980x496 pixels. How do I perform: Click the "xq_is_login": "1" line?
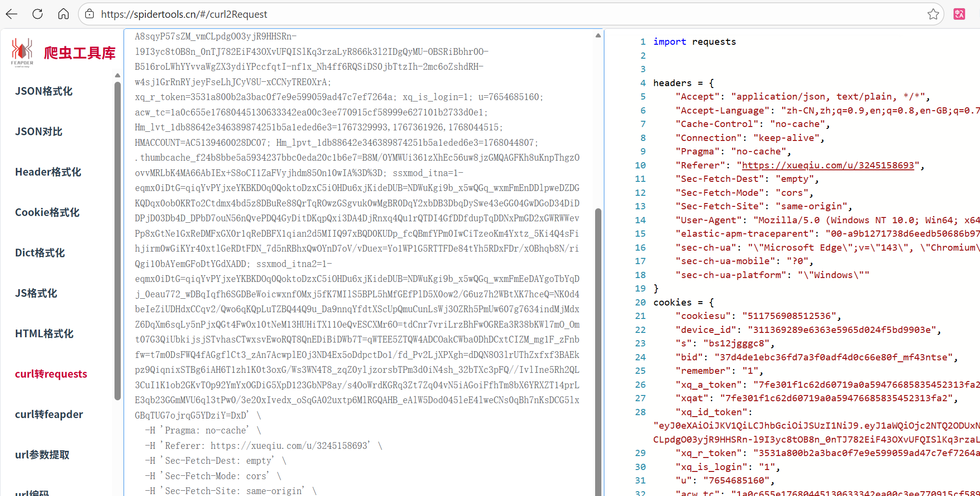[x=727, y=467]
